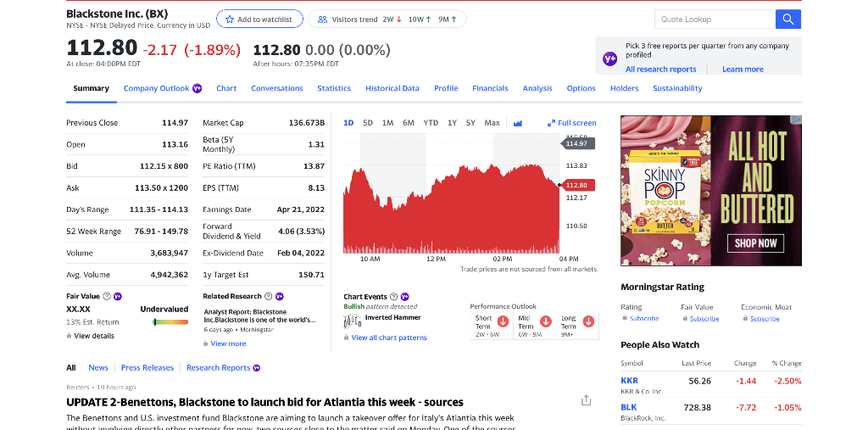Image resolution: width=868 pixels, height=430 pixels.
Task: Click the people icon in Visitors trend
Action: pos(323,19)
